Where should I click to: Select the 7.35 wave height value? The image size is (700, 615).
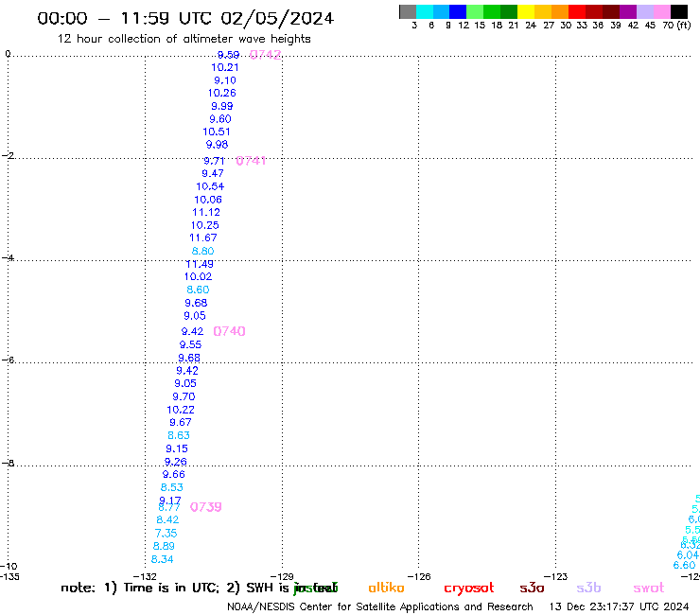click(166, 534)
